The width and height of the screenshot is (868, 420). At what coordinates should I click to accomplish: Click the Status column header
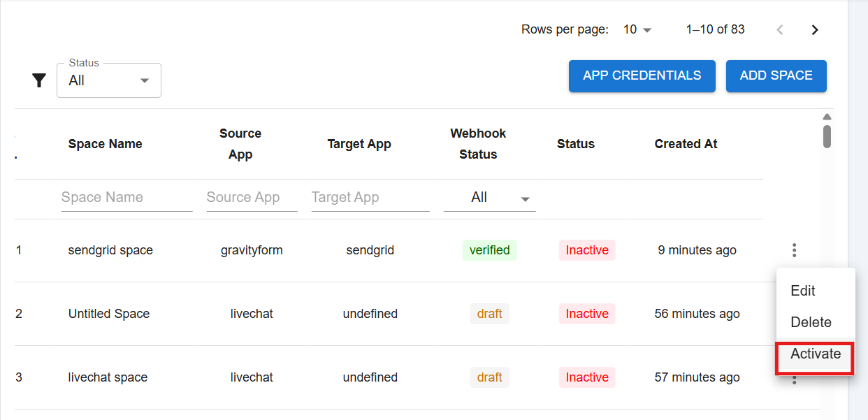click(576, 144)
